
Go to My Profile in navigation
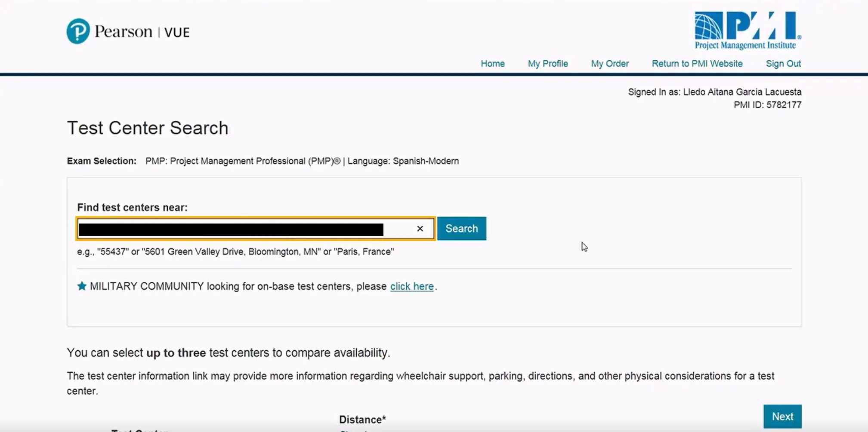tap(547, 64)
